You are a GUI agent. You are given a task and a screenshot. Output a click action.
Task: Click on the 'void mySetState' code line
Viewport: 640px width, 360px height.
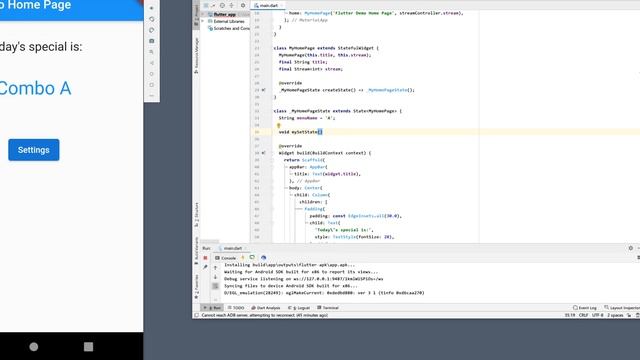(300, 132)
